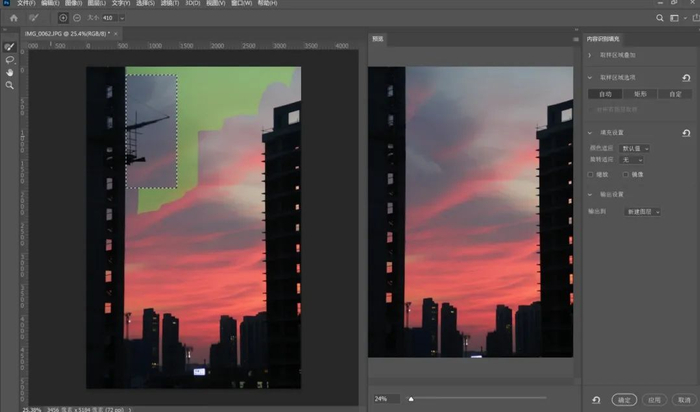Click the add-to-sampling-area plus icon
The image size is (700, 412).
pos(64,18)
